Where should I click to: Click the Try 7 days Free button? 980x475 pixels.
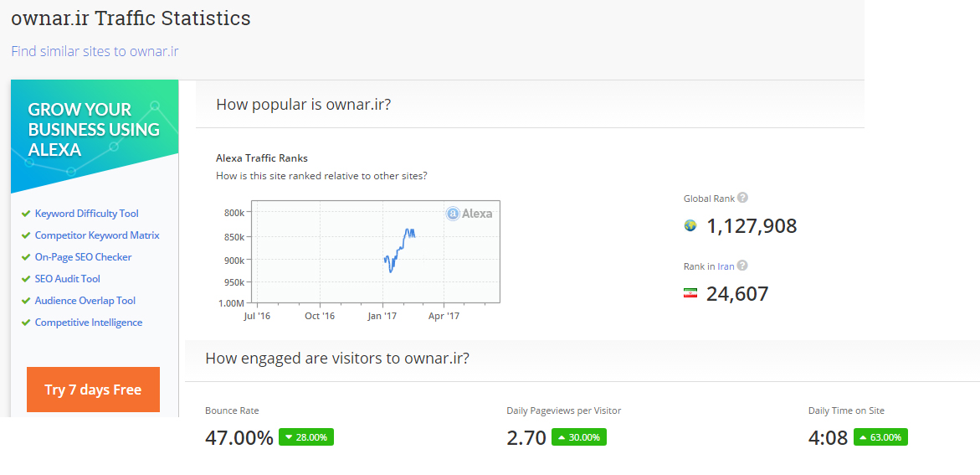click(x=93, y=390)
